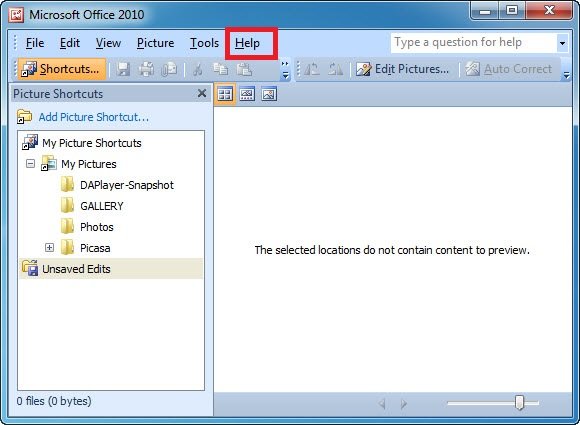Select the My Pictures folder
The width and height of the screenshot is (580, 425).
[x=89, y=164]
